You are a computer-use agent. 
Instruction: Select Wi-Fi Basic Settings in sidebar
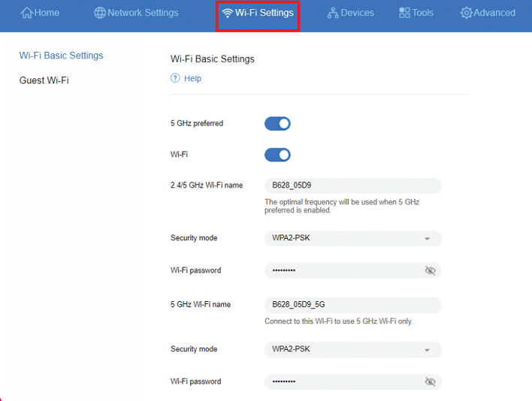[x=61, y=56]
